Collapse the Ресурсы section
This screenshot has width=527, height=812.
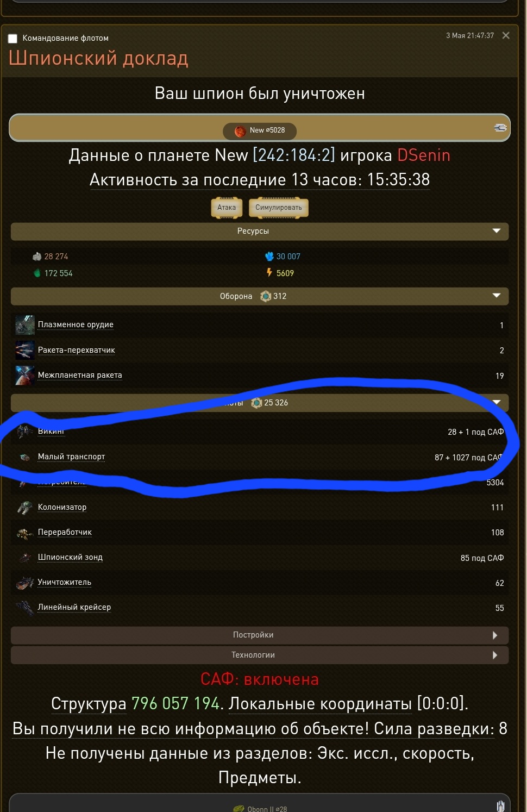click(496, 231)
